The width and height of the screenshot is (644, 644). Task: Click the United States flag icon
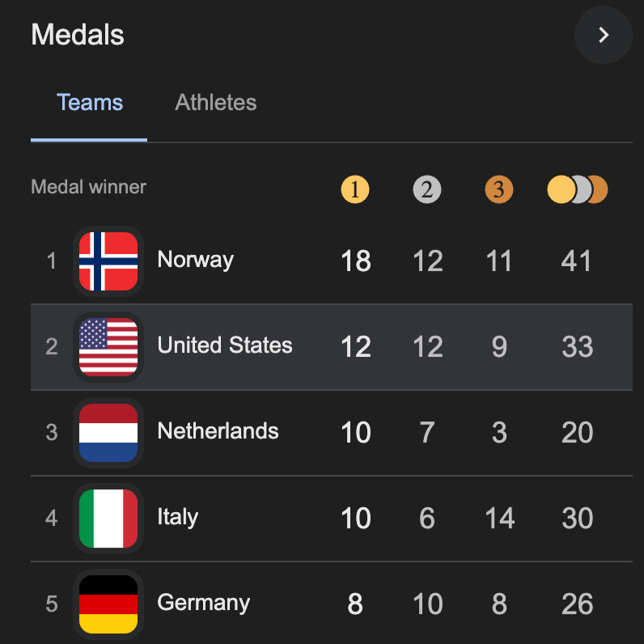108,347
